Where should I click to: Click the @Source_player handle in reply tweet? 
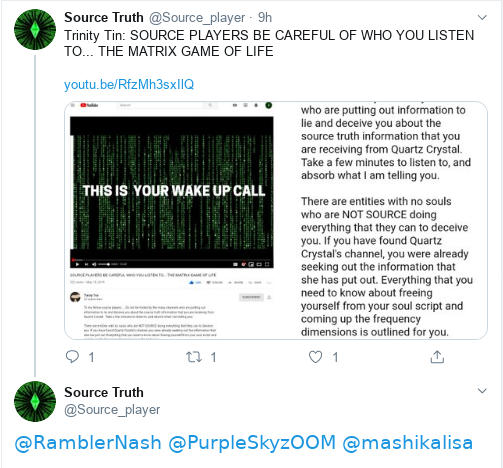(x=112, y=409)
